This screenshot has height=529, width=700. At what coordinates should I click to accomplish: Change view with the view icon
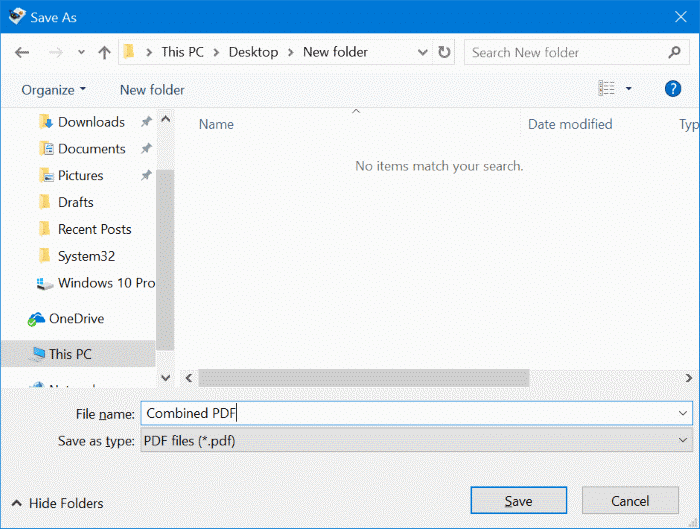[x=607, y=88]
